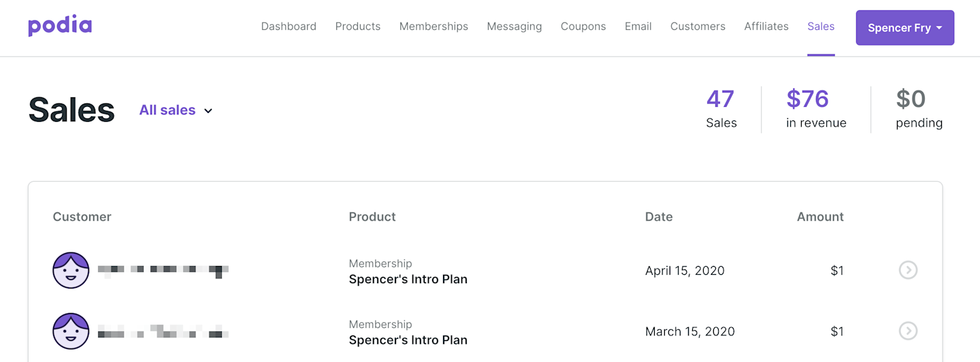The image size is (980, 362).
Task: Click the blurred customer name, April 15 sale
Action: (163, 270)
